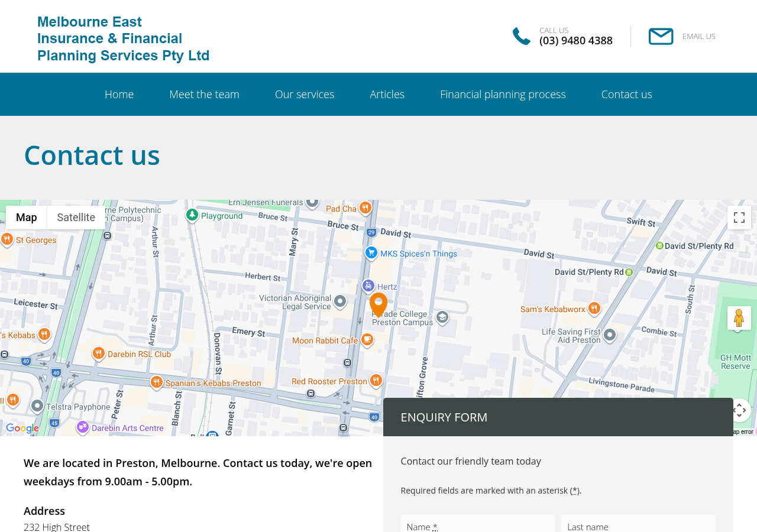Click Victorian Aboriginal Legal Service marker
The width and height of the screenshot is (757, 532).
[340, 301]
